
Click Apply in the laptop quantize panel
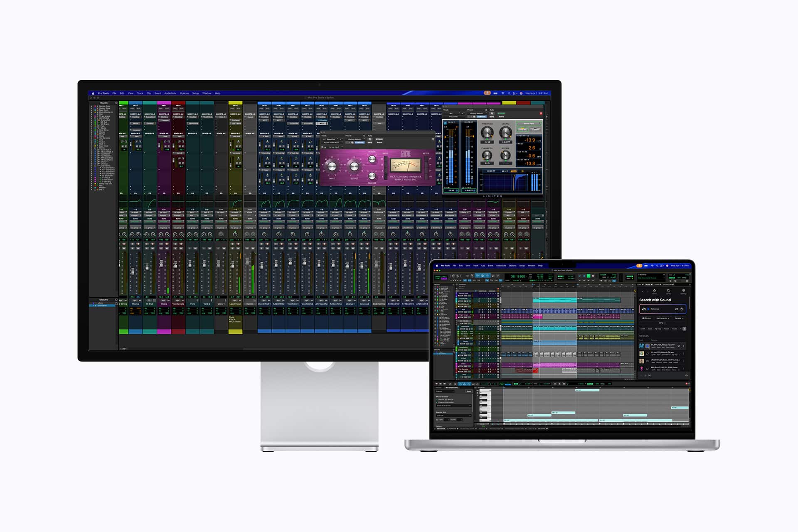[x=469, y=391]
